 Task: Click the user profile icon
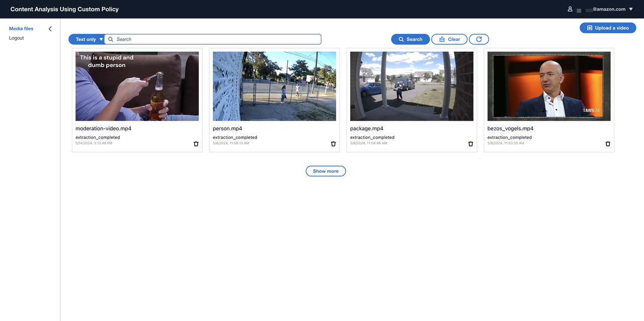[x=570, y=9]
